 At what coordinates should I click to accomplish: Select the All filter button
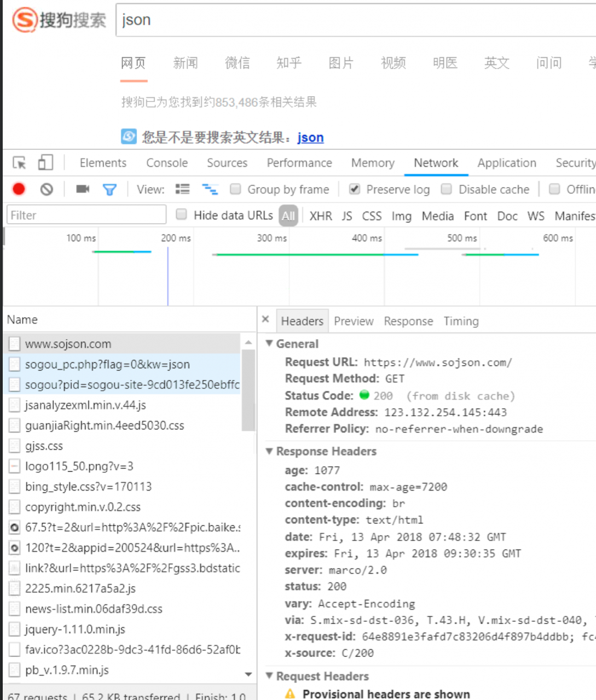pyautogui.click(x=288, y=216)
